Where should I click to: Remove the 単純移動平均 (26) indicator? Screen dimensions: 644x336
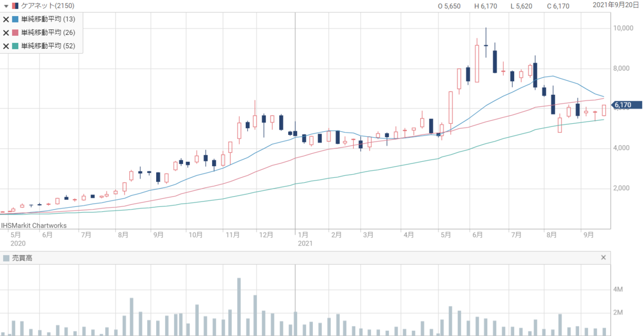(6, 33)
